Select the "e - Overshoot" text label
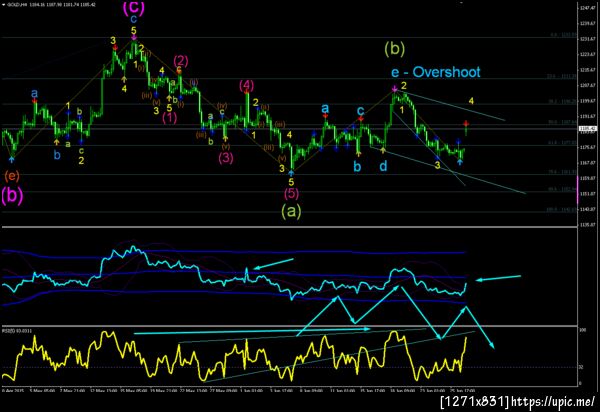 click(435, 72)
